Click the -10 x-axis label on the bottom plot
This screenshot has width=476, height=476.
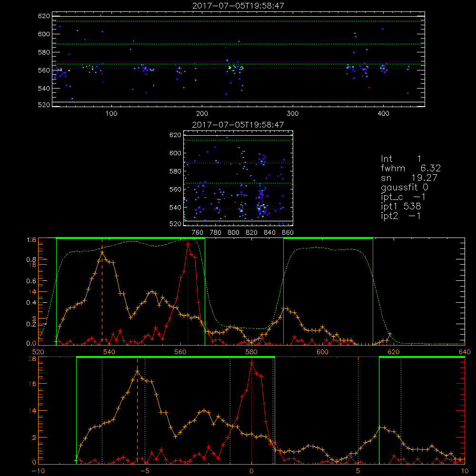point(38,471)
